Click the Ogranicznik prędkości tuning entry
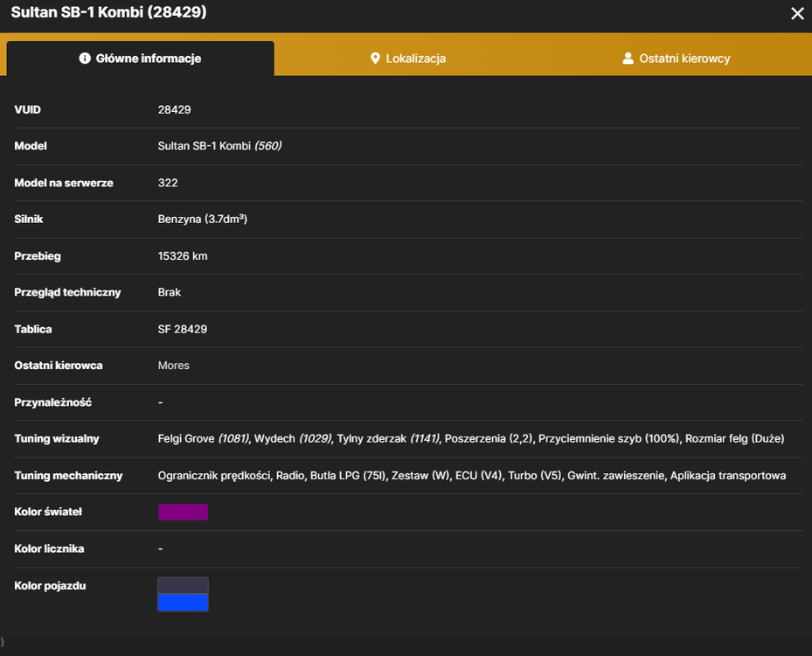Screen dimensions: 812x656 tap(214, 476)
